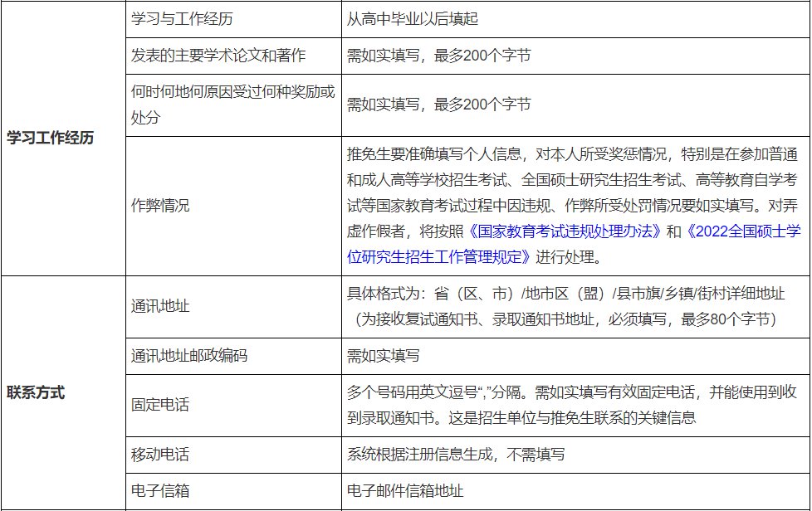The width and height of the screenshot is (812, 511).
Task: Click the 电子邮件信箱地址 description text
Action: pos(404,490)
